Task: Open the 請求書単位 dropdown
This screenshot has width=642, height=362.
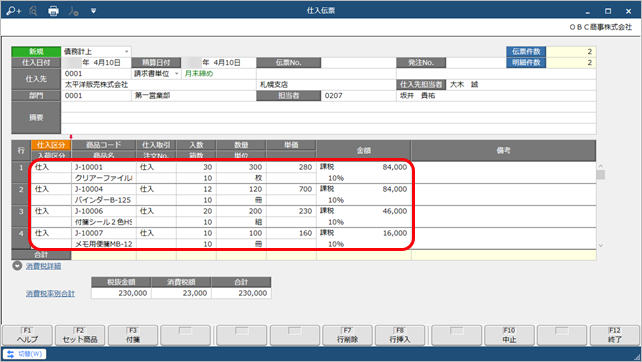Action: [176, 74]
